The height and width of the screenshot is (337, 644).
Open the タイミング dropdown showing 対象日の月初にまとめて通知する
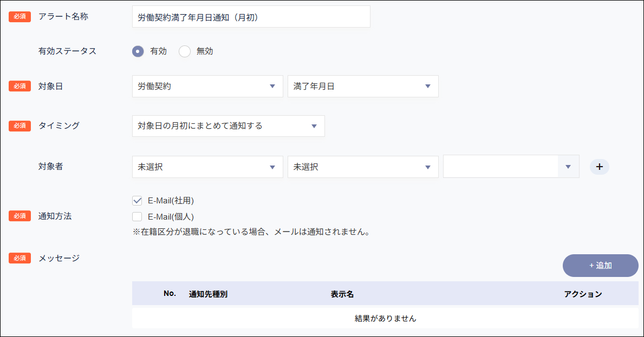227,126
